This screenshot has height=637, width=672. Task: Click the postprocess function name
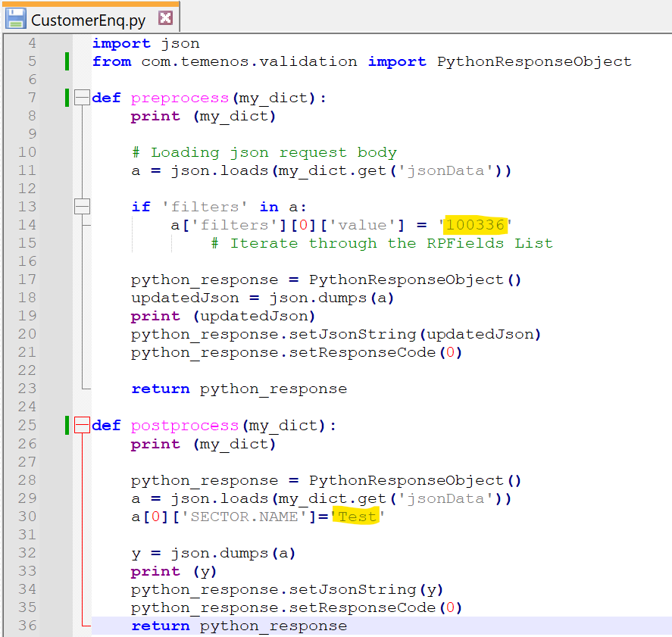pyautogui.click(x=185, y=426)
